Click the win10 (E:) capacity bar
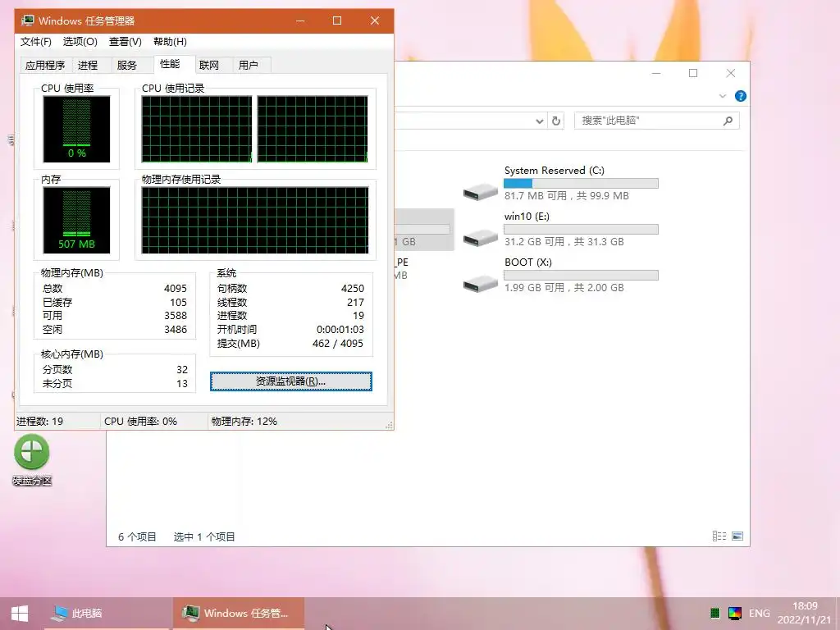The height and width of the screenshot is (630, 840). coord(582,230)
